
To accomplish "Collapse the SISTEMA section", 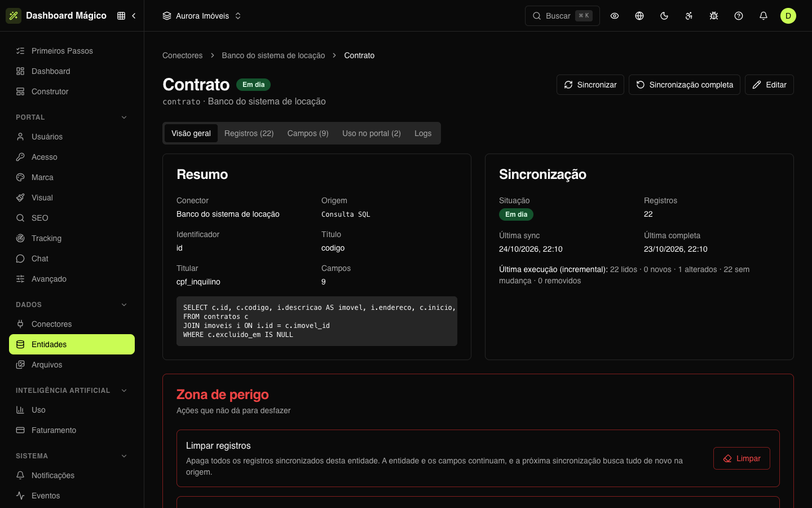I will click(x=72, y=456).
